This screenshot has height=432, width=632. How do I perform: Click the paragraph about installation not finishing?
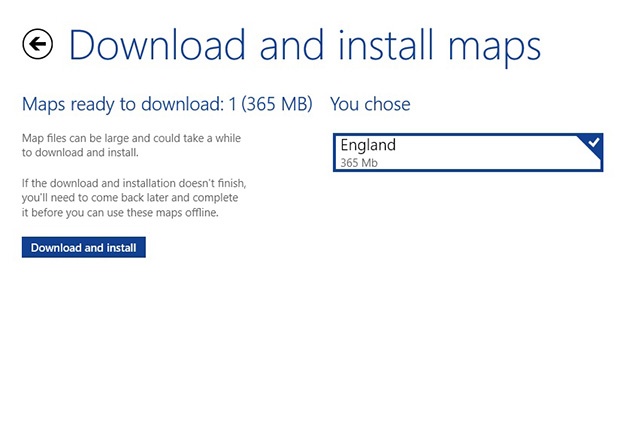click(x=134, y=198)
